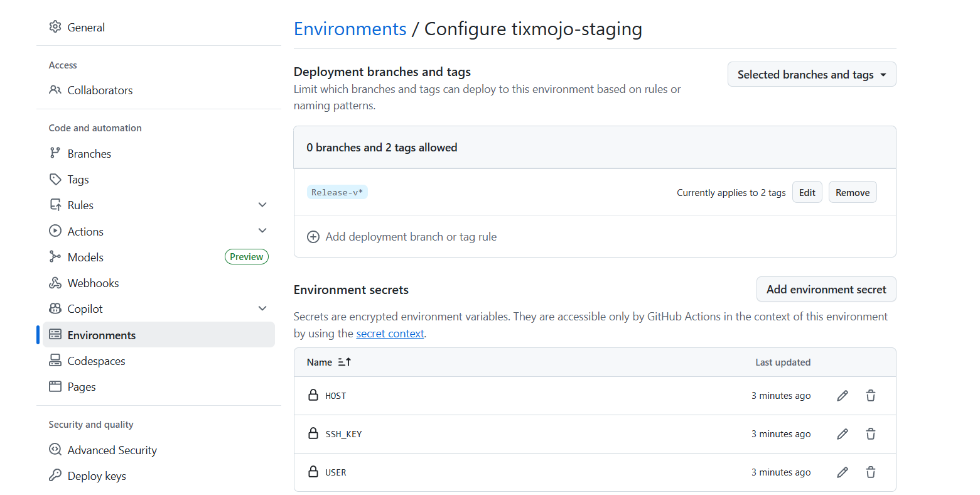Click the General gear icon
The height and width of the screenshot is (495, 980).
55,27
